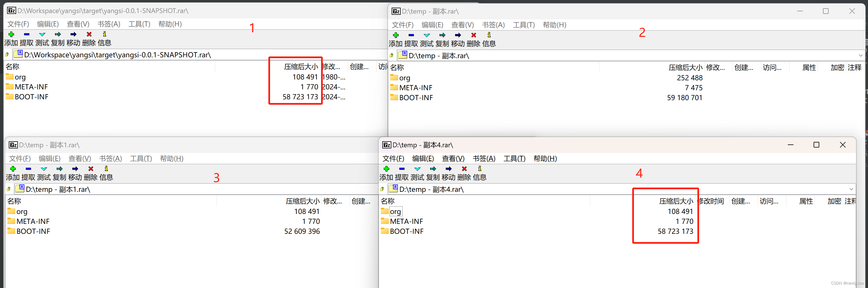Click up-folder icon beside 副本.rar address bar
This screenshot has height=288, width=868.
coord(392,56)
